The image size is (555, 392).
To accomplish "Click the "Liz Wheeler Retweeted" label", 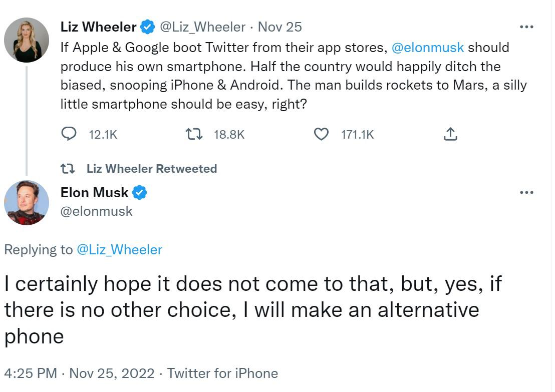I will [152, 169].
